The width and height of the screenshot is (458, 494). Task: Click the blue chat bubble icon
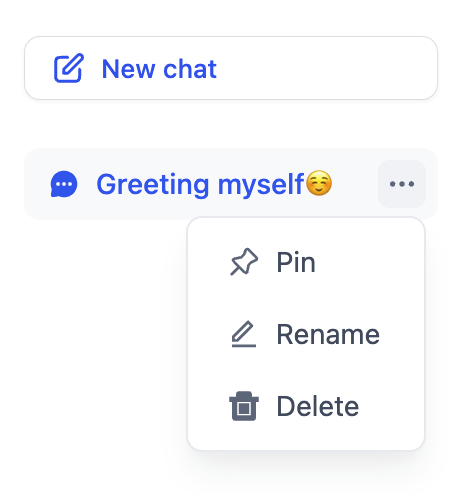[64, 184]
